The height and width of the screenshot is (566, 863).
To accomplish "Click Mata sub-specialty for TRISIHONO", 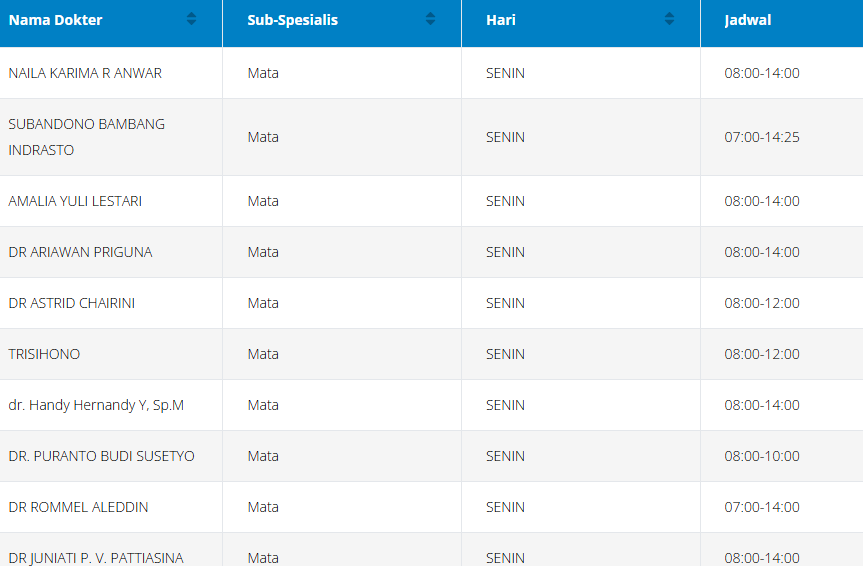I will 263,354.
